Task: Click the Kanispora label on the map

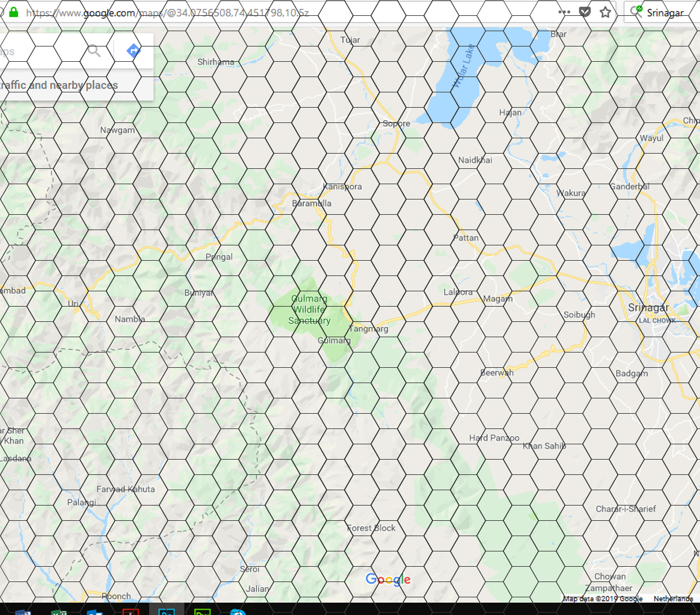Action: coord(342,186)
